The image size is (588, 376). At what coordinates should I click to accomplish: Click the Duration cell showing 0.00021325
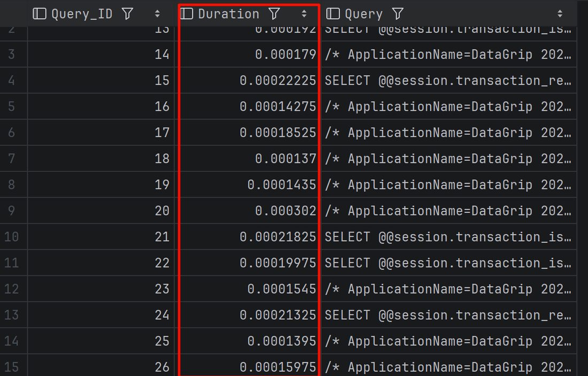point(248,315)
